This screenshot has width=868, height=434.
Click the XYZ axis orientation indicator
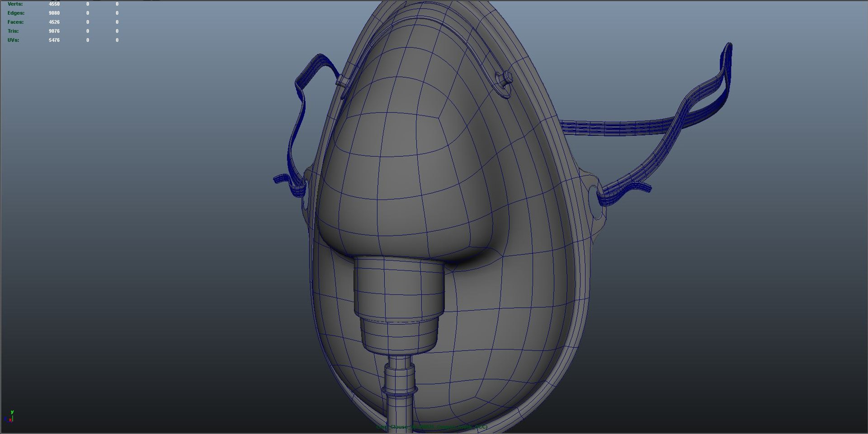click(x=9, y=416)
